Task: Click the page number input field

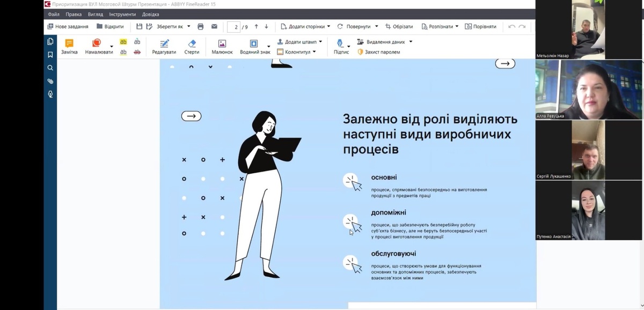Action: (x=233, y=27)
